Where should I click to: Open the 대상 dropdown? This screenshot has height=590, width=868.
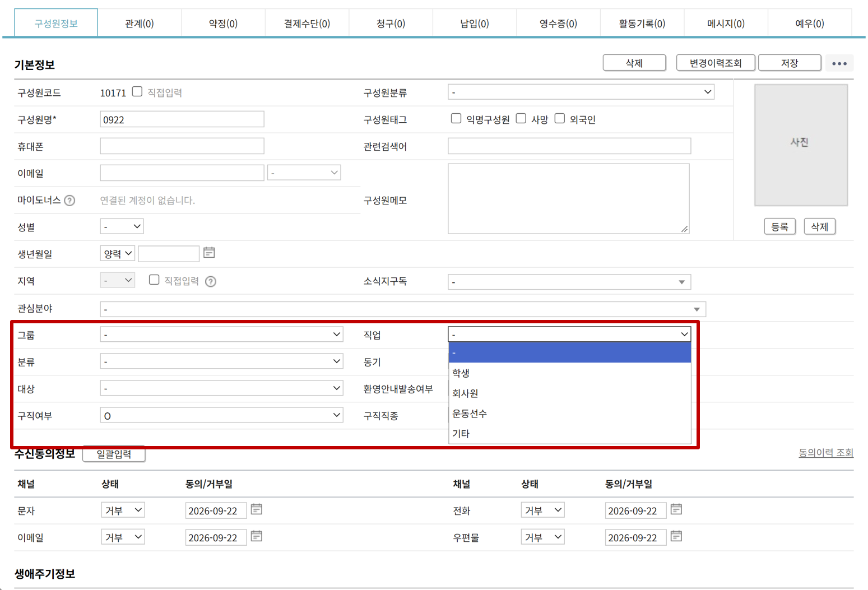[221, 388]
